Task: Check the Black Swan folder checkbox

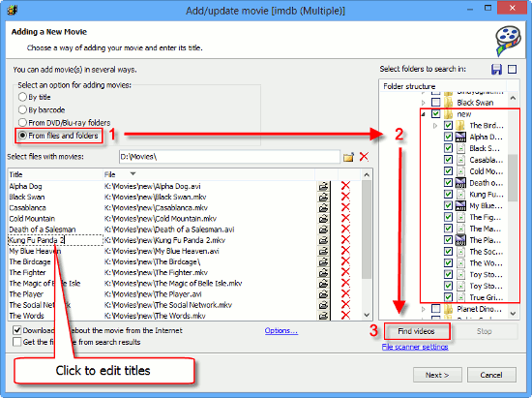Action: tap(435, 103)
